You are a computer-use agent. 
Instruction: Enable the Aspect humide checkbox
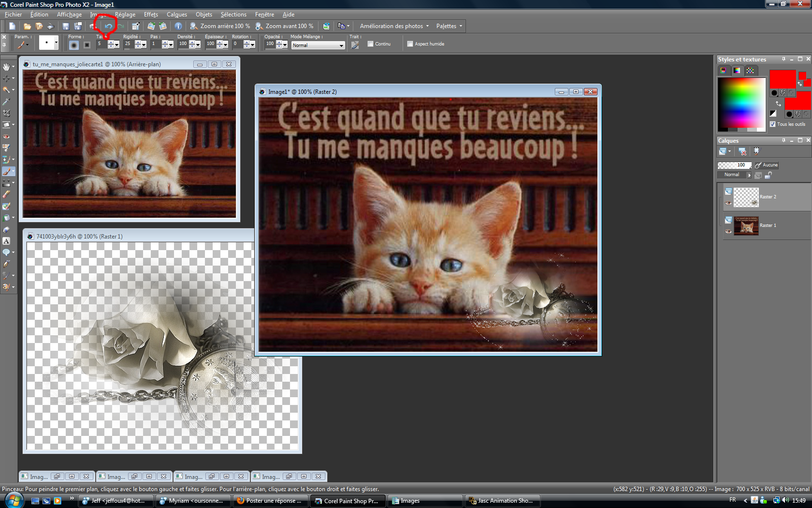pos(410,44)
